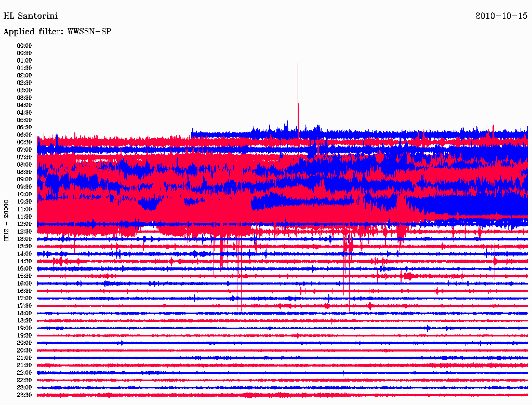The image size is (532, 405).
Task: Click the '00:00' time label
Action: click(x=24, y=46)
